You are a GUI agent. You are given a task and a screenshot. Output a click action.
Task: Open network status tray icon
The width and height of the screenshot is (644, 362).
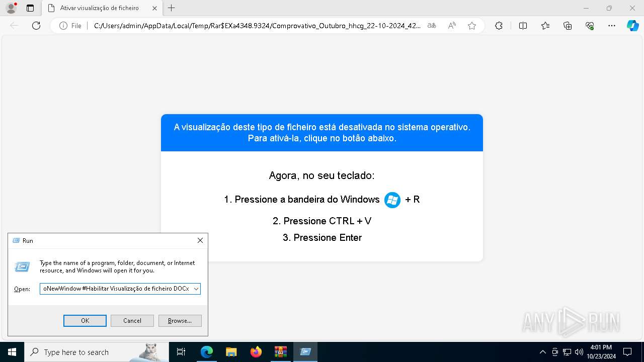[x=567, y=352]
